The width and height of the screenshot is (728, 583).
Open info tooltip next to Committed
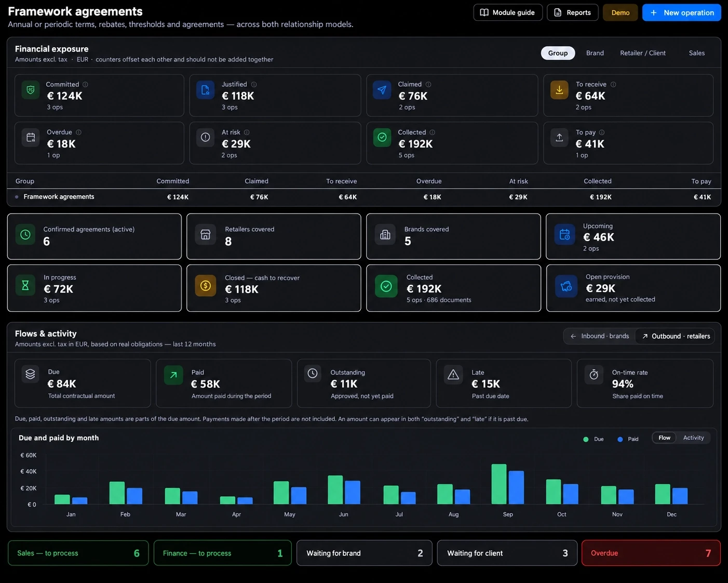pos(85,85)
